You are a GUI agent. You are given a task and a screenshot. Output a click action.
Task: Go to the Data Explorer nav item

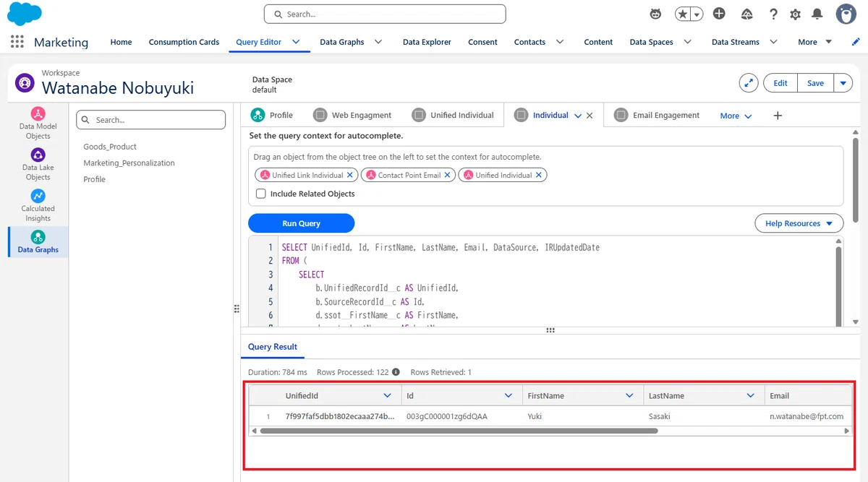click(427, 42)
